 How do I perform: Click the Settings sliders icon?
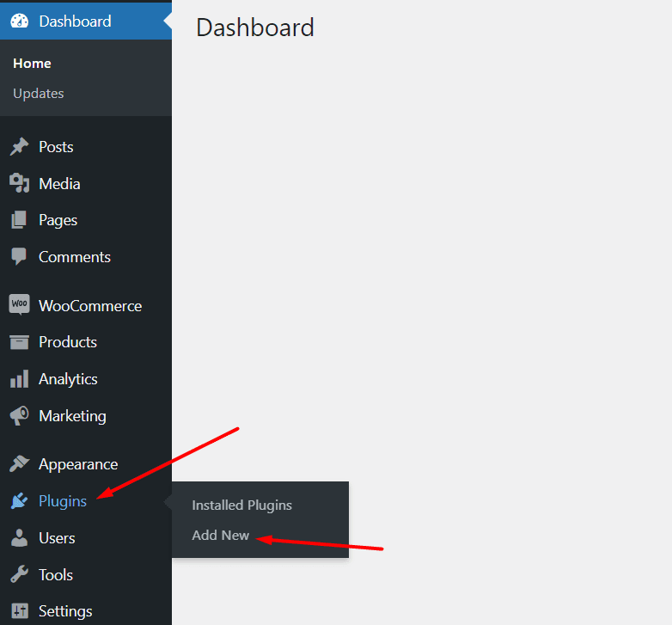point(19,611)
